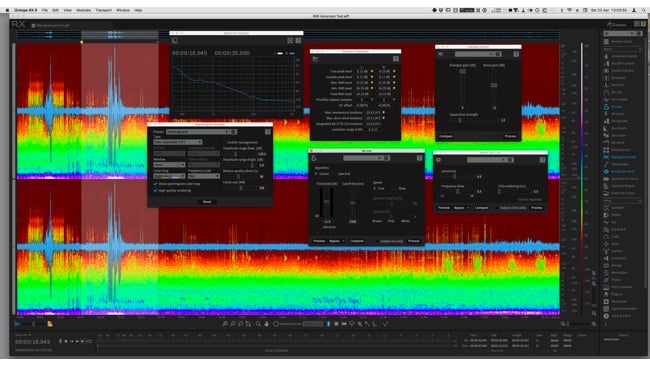
Task: Open the Signal Generator module
Action: 620,309
